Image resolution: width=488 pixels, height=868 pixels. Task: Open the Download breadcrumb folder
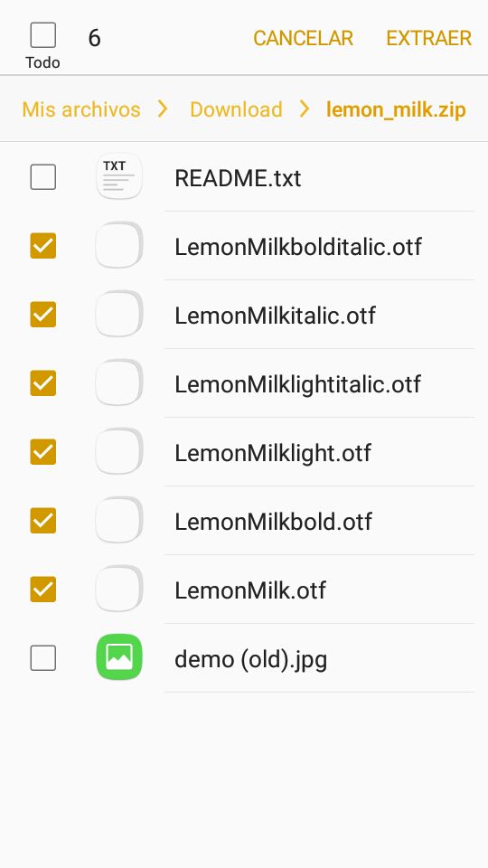(x=236, y=109)
